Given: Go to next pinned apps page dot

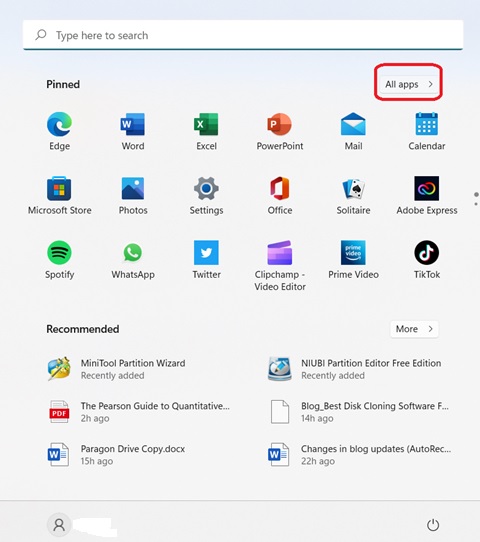Looking at the screenshot, I should tap(476, 204).
